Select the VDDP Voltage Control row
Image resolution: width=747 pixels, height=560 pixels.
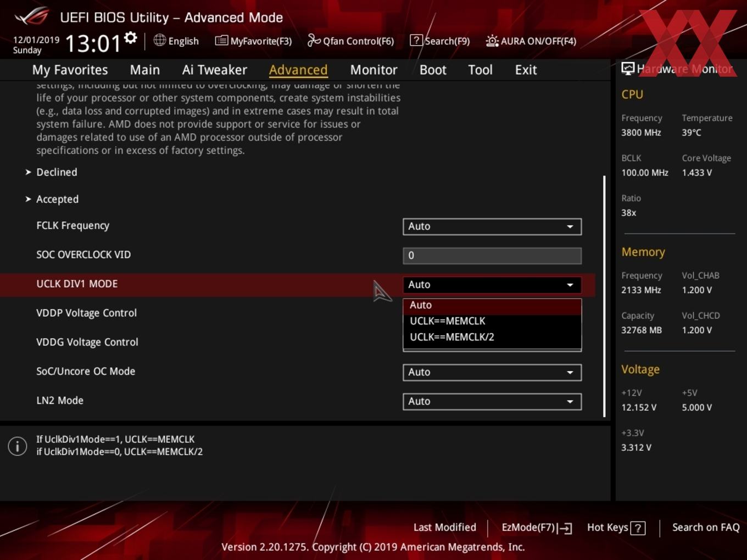click(x=86, y=313)
